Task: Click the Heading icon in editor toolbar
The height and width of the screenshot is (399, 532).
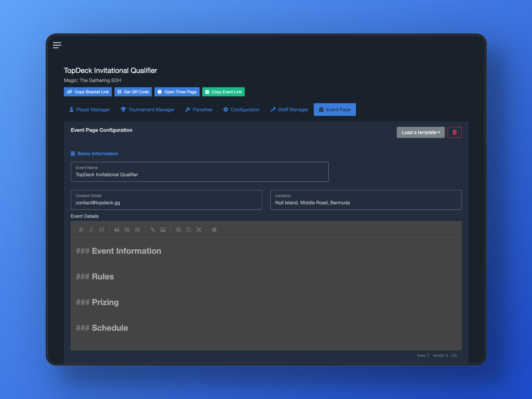Action: coord(101,230)
